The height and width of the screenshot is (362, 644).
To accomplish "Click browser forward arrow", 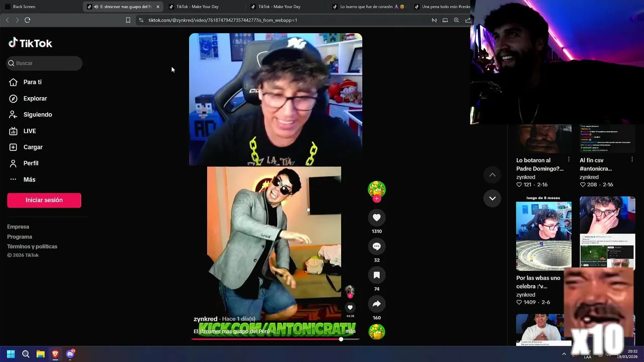I will click(17, 20).
